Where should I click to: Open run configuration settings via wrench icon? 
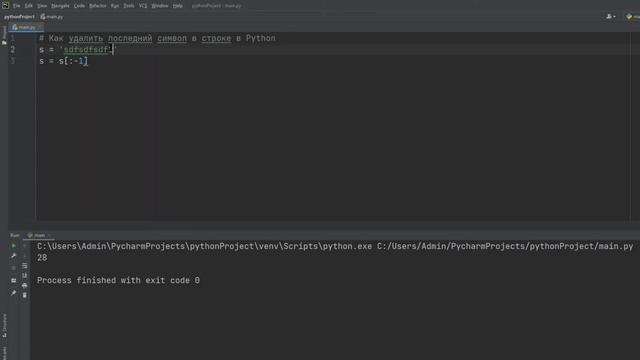pos(13,256)
